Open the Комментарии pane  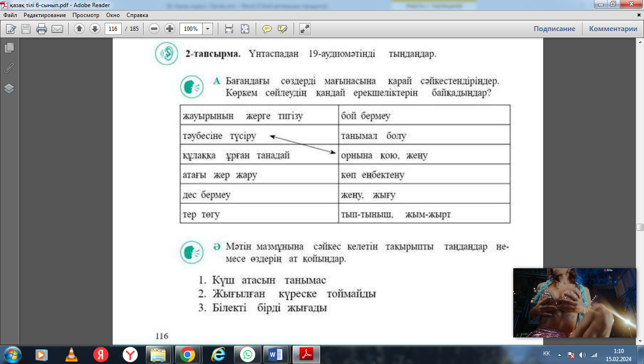coord(613,29)
